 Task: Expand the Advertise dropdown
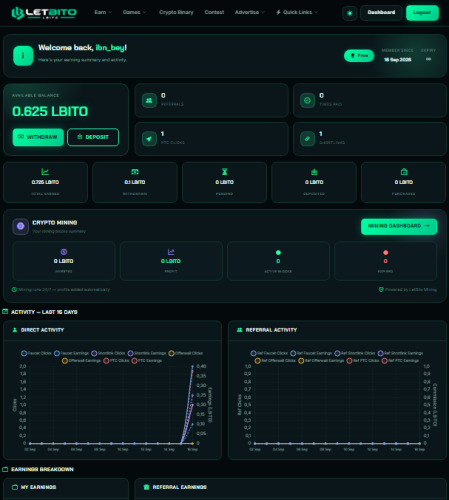tap(250, 12)
